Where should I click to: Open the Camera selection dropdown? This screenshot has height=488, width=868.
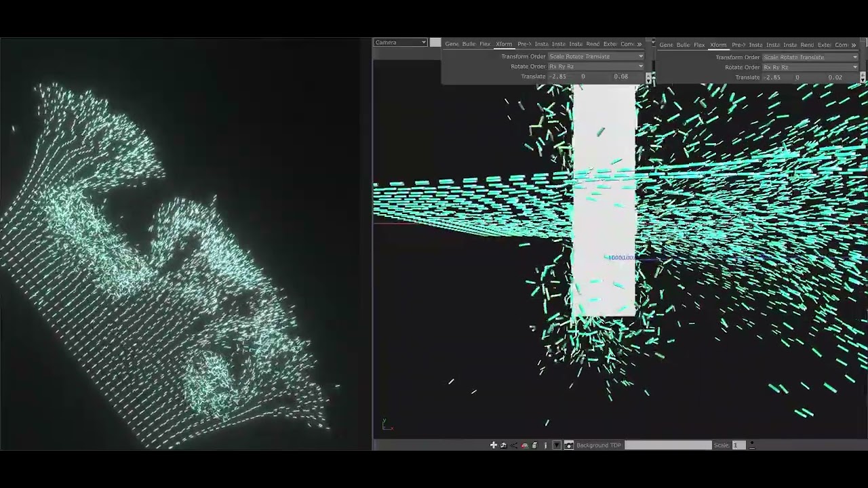401,43
